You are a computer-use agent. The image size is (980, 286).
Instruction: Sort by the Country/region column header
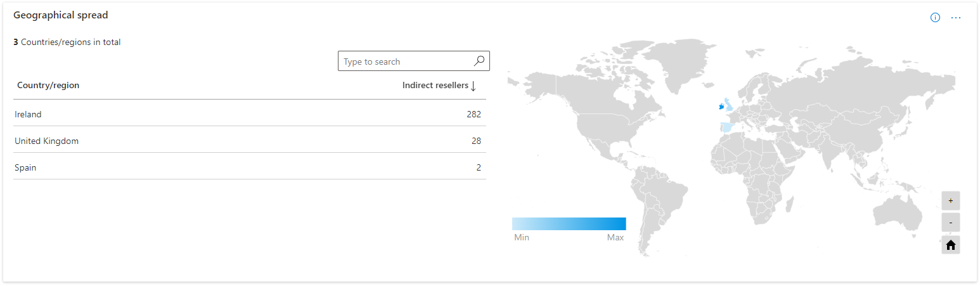pyautogui.click(x=48, y=85)
